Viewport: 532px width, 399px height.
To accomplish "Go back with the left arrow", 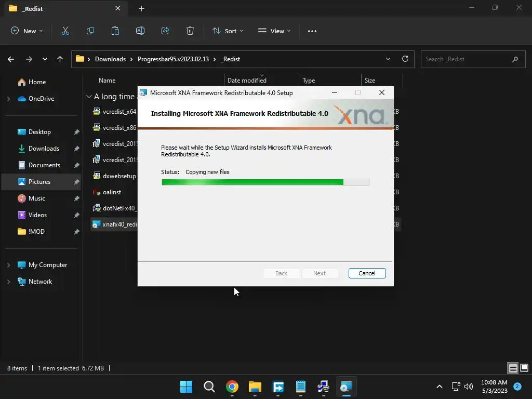I will [x=11, y=59].
